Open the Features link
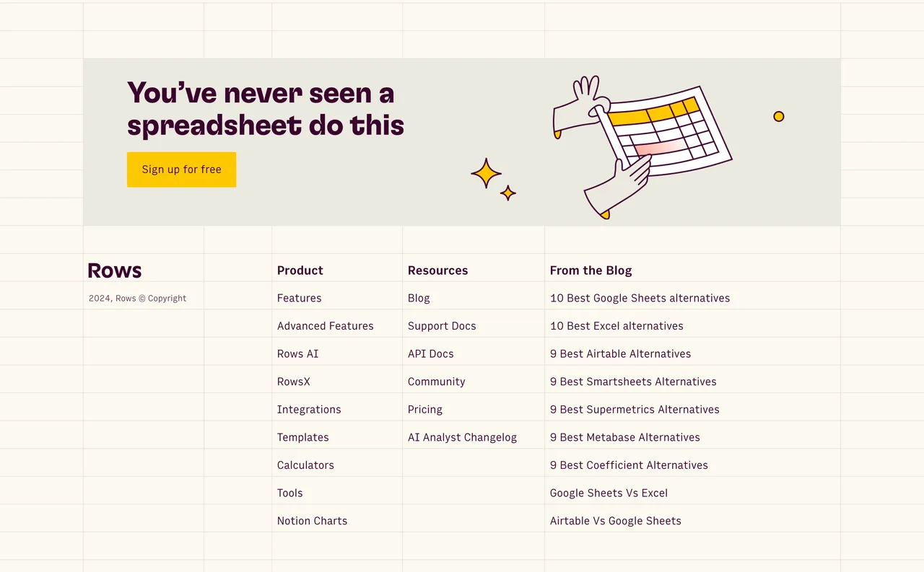This screenshot has height=572, width=924. click(x=299, y=298)
